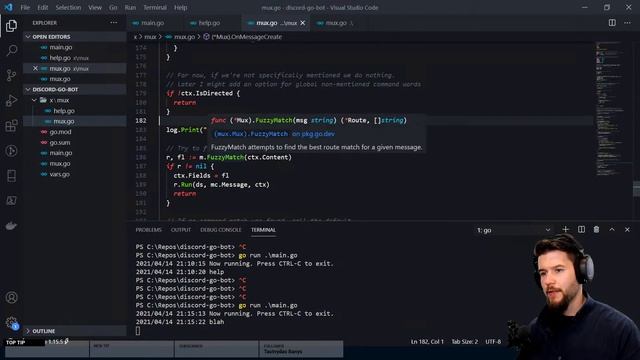
Task: Click the Ln 182, Col 1 status item
Action: tap(427, 342)
